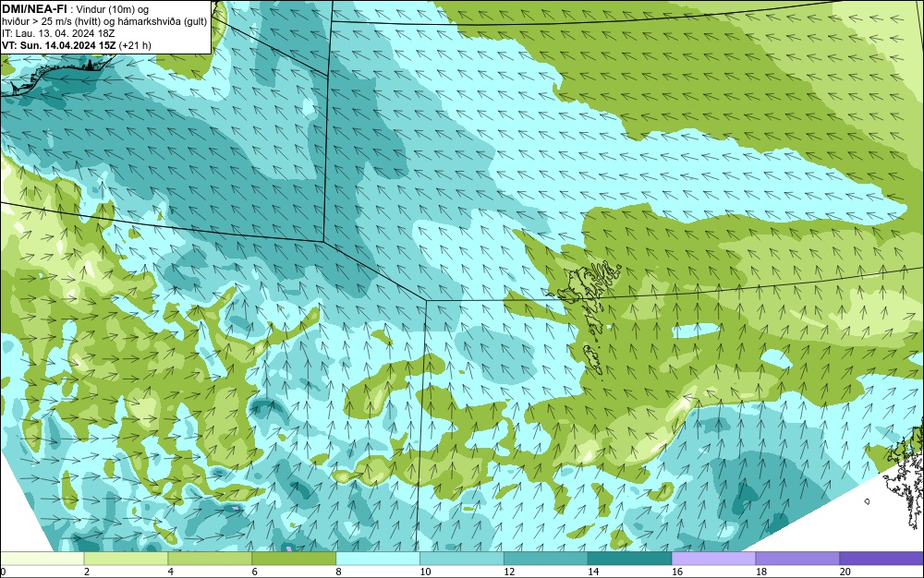Click the 6–8 m/s olive green legend swatch

tap(294, 558)
